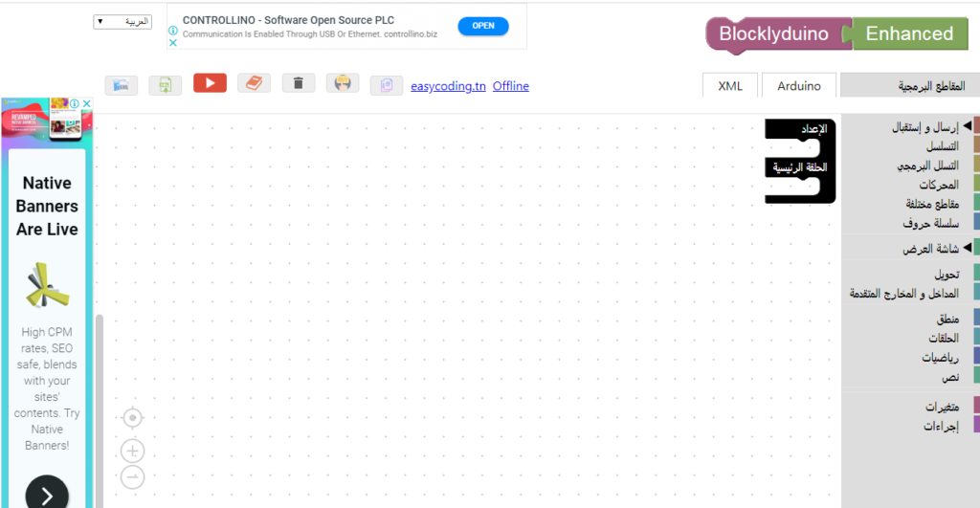Center the workspace with the target icon
Viewport: 980px width, 508px height.
coord(133,418)
